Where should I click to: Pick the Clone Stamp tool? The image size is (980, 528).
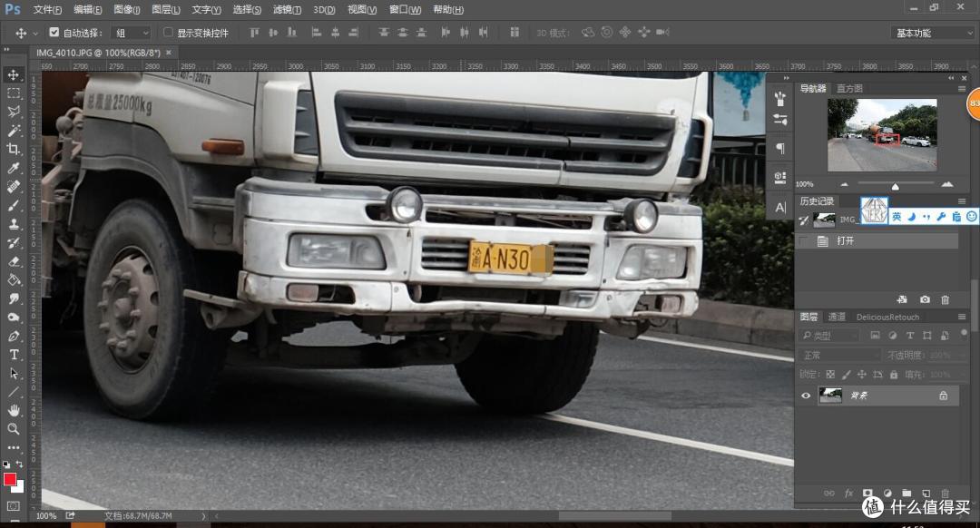click(14, 224)
